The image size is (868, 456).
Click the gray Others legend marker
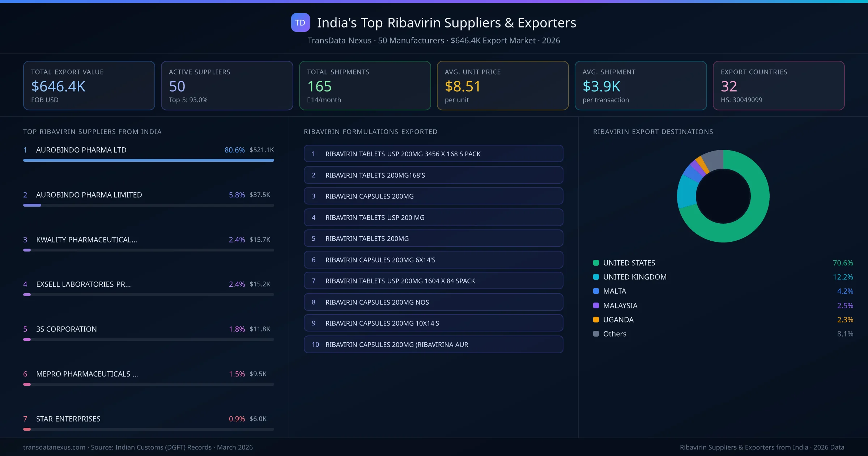click(595, 334)
